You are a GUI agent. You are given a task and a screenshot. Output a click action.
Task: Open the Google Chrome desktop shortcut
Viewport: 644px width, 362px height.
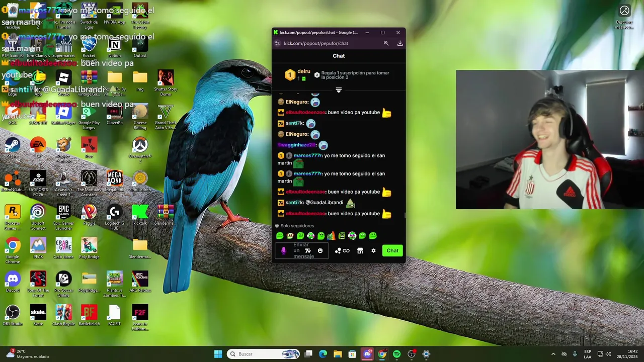pyautogui.click(x=13, y=250)
